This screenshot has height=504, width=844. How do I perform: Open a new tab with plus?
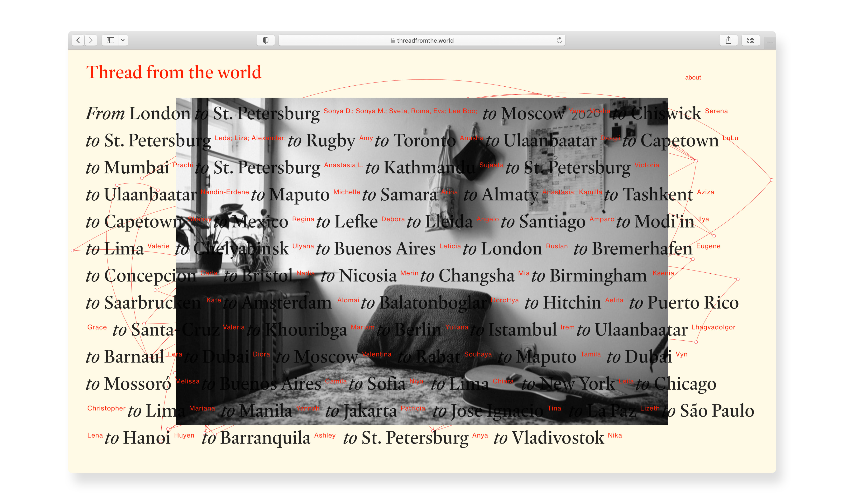(x=770, y=43)
